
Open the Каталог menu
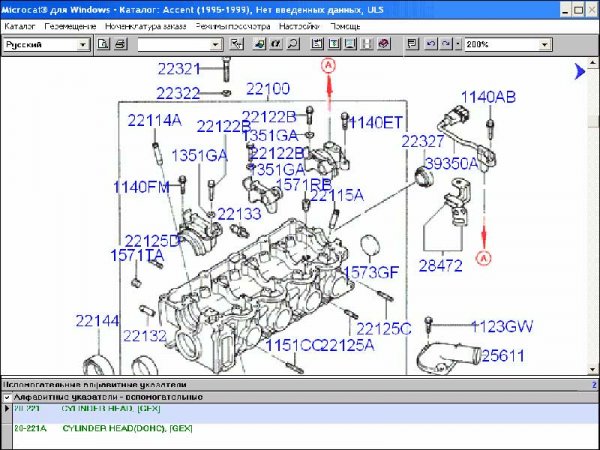tap(19, 27)
